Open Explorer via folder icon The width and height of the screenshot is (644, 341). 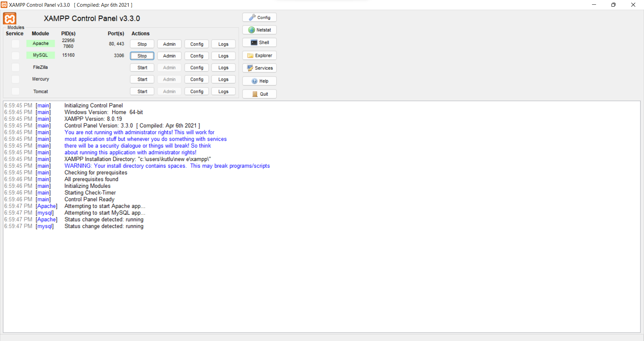(259, 55)
